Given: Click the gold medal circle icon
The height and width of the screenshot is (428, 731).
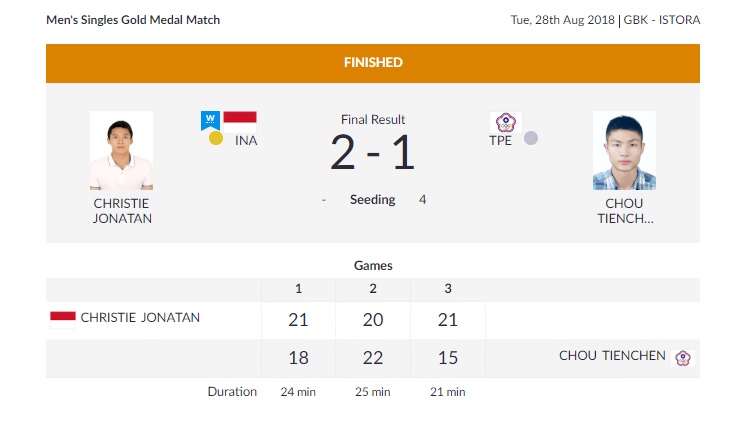Looking at the screenshot, I should pyautogui.click(x=216, y=139).
